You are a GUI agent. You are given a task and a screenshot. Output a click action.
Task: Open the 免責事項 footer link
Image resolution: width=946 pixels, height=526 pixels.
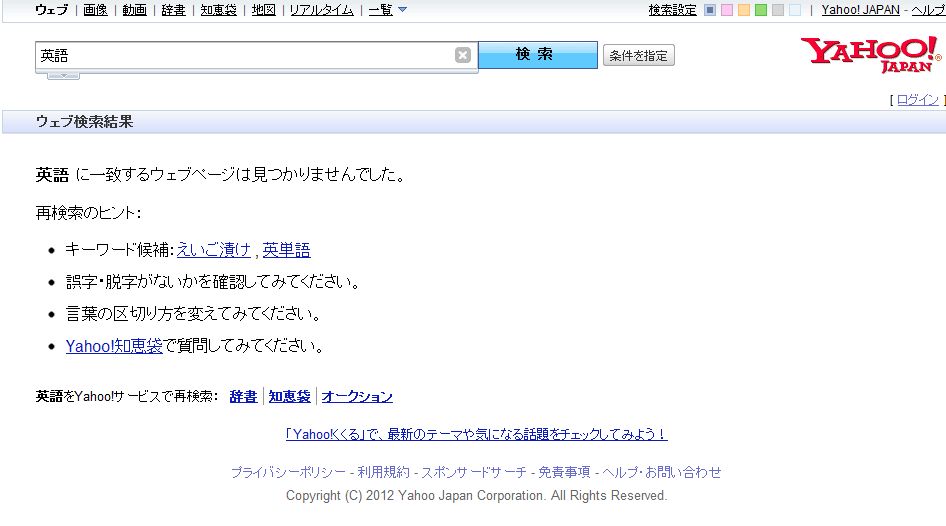coord(564,472)
